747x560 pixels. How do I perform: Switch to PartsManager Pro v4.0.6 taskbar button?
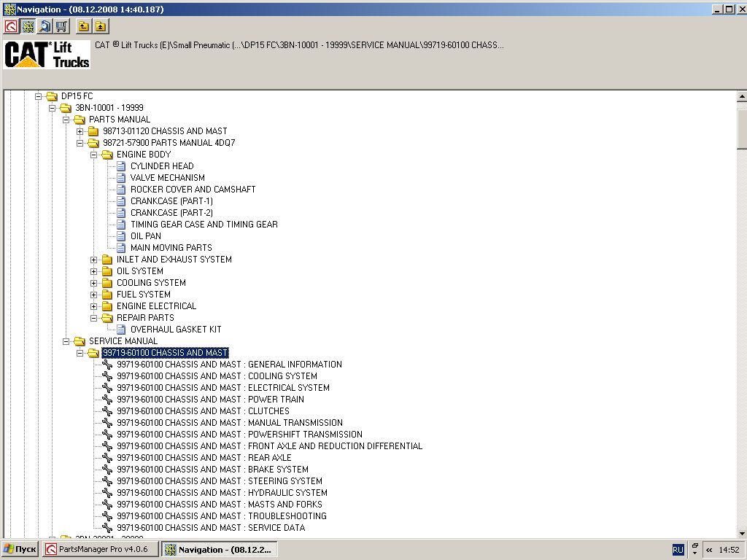(x=101, y=550)
